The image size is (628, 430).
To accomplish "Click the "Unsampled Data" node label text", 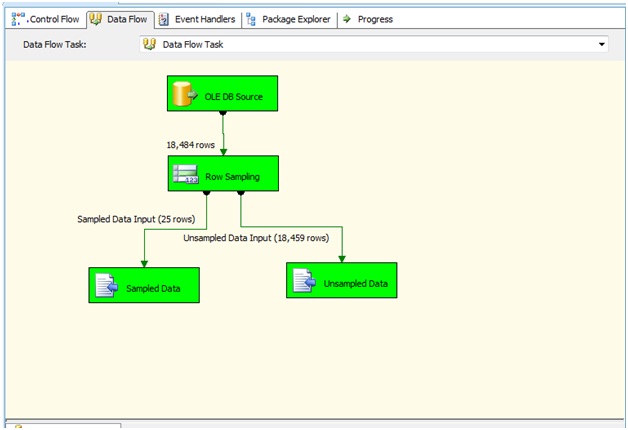I will 354,283.
